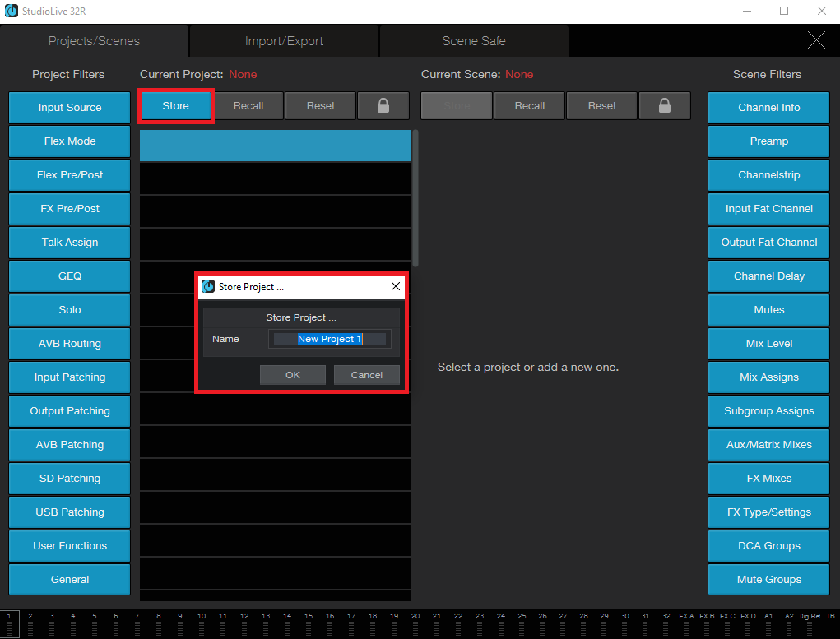
Task: Switch to the Projects/Scenes tab
Action: [94, 41]
